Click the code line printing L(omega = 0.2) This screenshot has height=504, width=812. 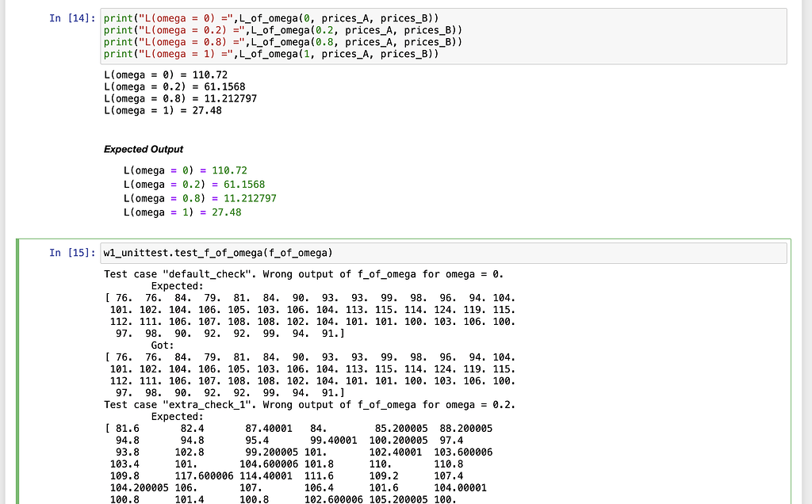click(x=283, y=30)
